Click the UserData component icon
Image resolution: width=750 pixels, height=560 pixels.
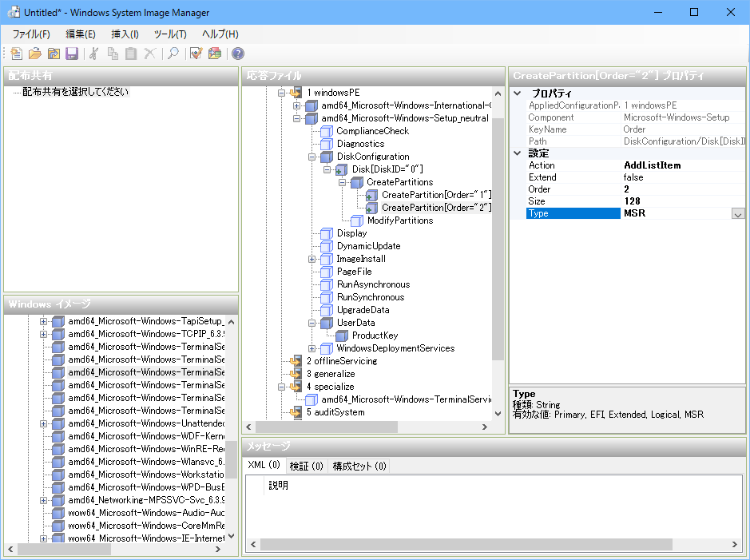point(327,323)
